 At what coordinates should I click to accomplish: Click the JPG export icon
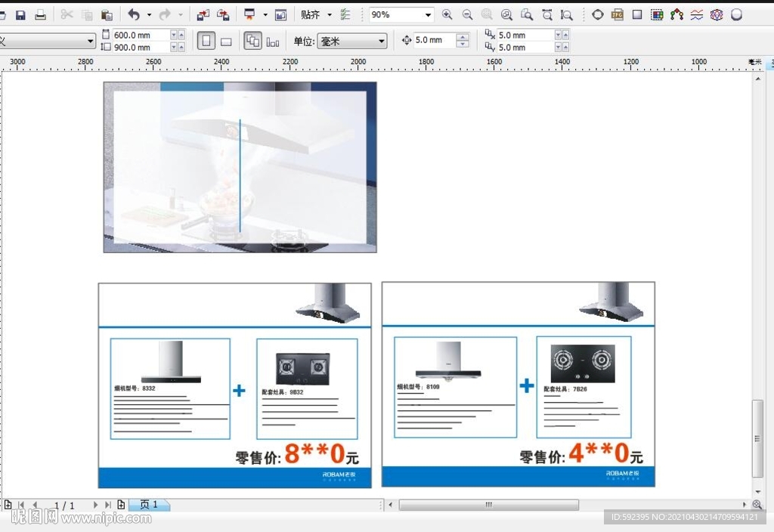pyautogui.click(x=618, y=15)
